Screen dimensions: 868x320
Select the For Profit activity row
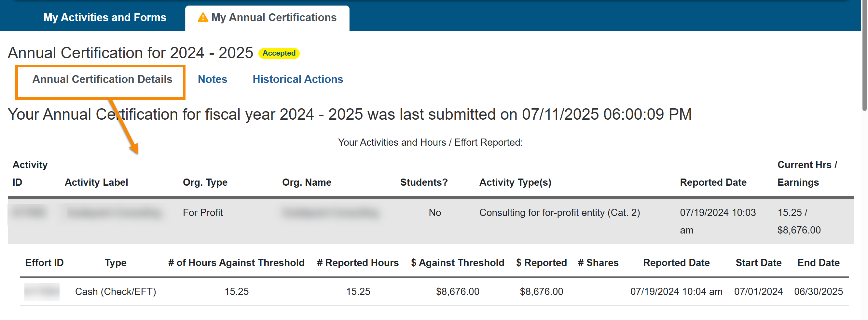click(434, 221)
